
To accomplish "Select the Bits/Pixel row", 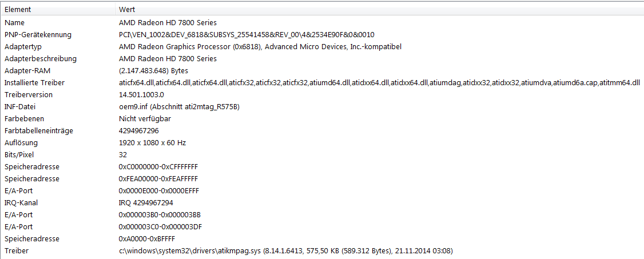I will (x=322, y=155).
